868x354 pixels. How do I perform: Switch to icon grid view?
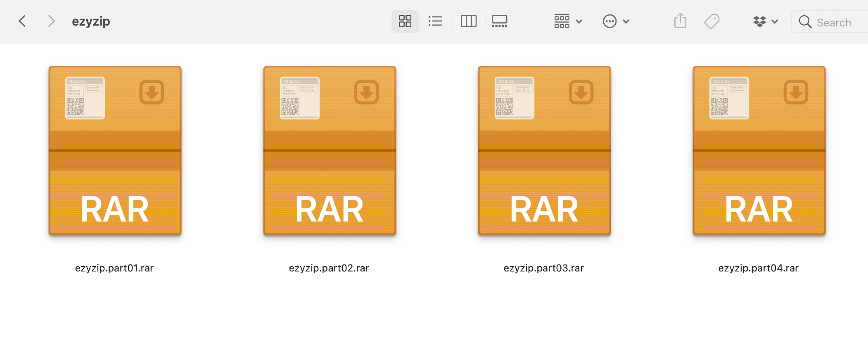point(405,21)
